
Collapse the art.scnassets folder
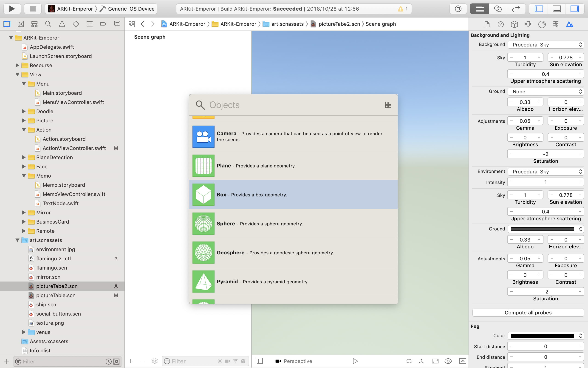point(17,240)
